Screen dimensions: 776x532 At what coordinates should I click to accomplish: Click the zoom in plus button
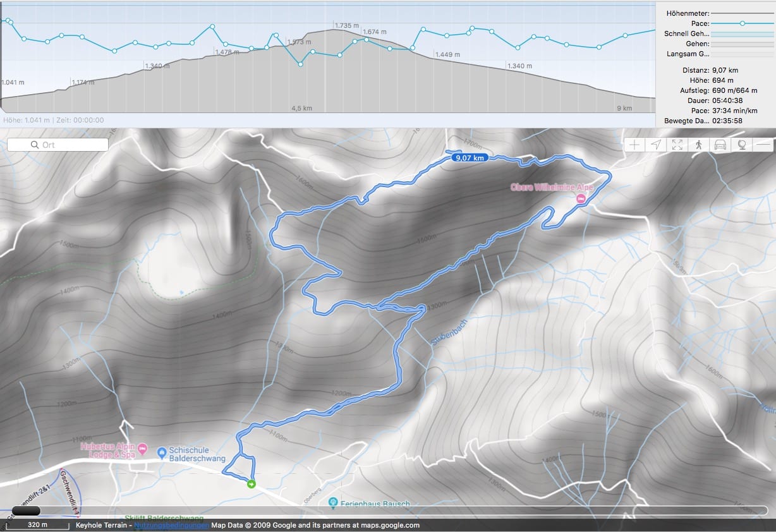[x=634, y=145]
